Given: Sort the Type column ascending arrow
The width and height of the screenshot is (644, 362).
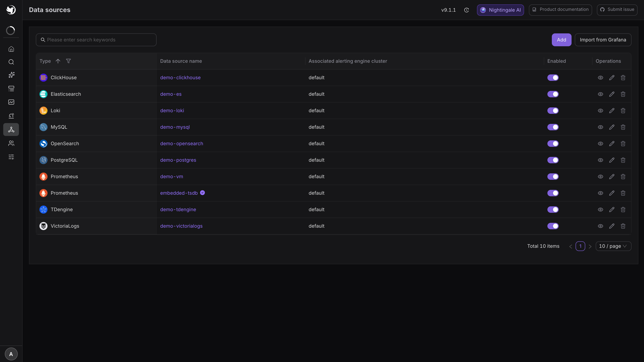Looking at the screenshot, I should [58, 61].
